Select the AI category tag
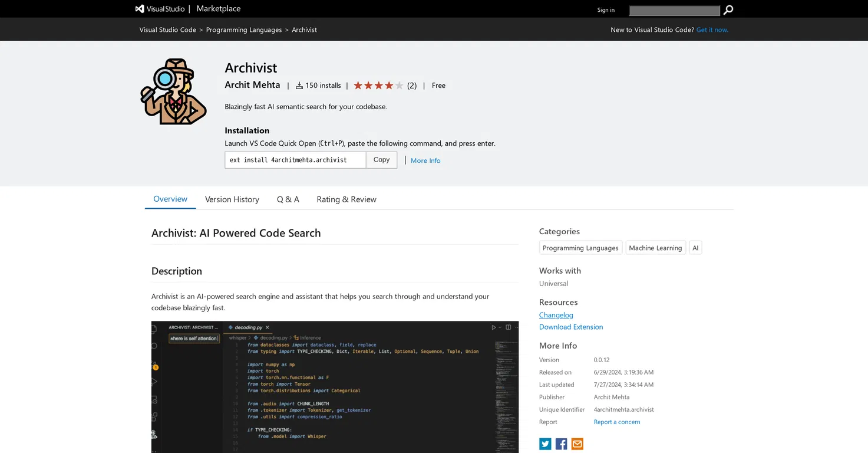The width and height of the screenshot is (868, 453). (695, 248)
